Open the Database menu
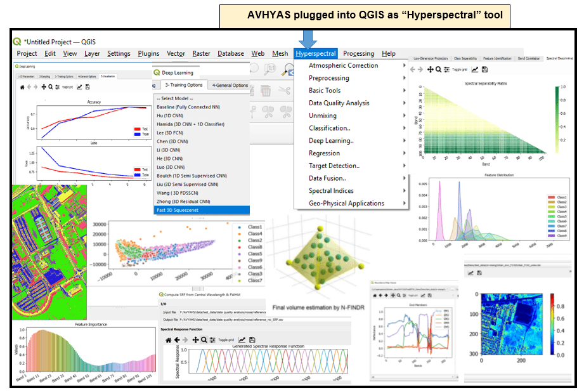 pyautogui.click(x=231, y=54)
